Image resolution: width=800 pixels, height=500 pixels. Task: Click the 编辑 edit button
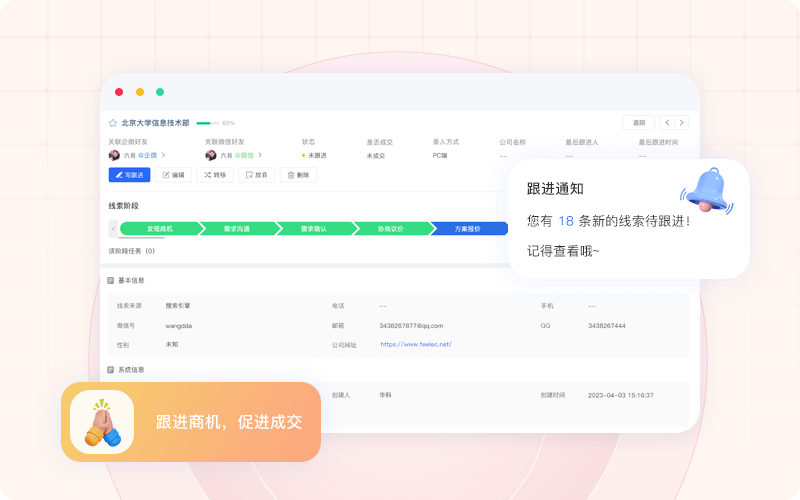click(x=173, y=174)
